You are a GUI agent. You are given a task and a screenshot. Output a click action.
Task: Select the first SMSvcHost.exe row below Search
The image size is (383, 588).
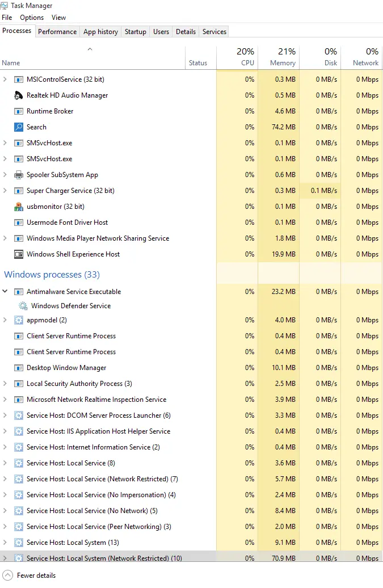pyautogui.click(x=191, y=143)
